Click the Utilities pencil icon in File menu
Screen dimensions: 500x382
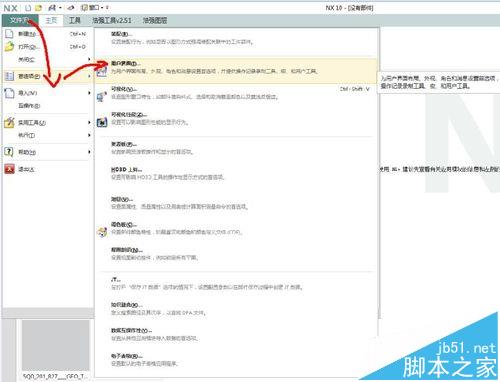(x=9, y=122)
